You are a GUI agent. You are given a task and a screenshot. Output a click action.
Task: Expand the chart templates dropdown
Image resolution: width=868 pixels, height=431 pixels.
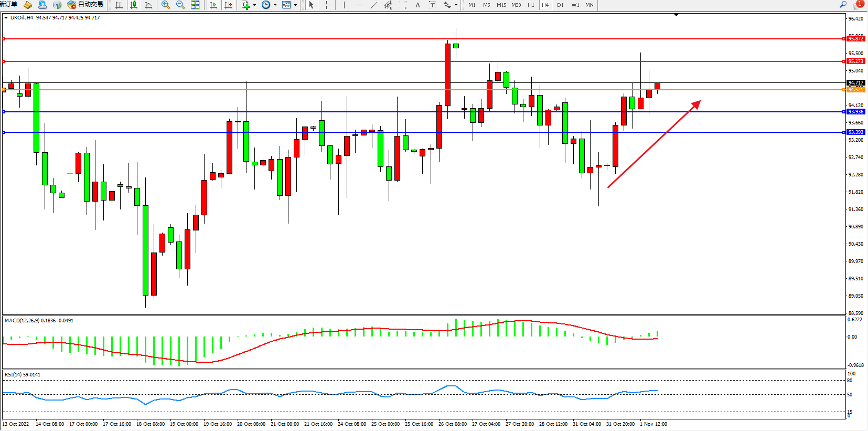click(x=295, y=5)
